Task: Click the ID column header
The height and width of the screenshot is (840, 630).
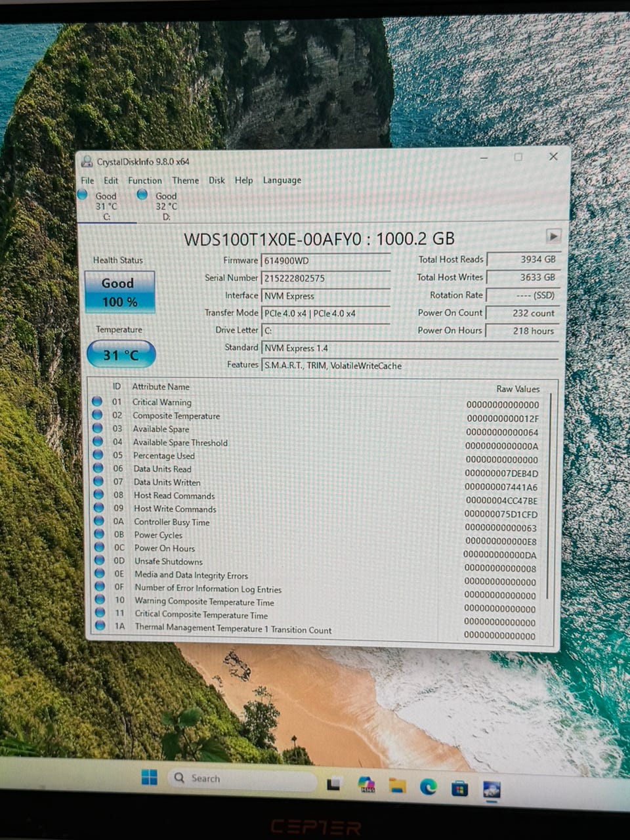Action: [117, 387]
